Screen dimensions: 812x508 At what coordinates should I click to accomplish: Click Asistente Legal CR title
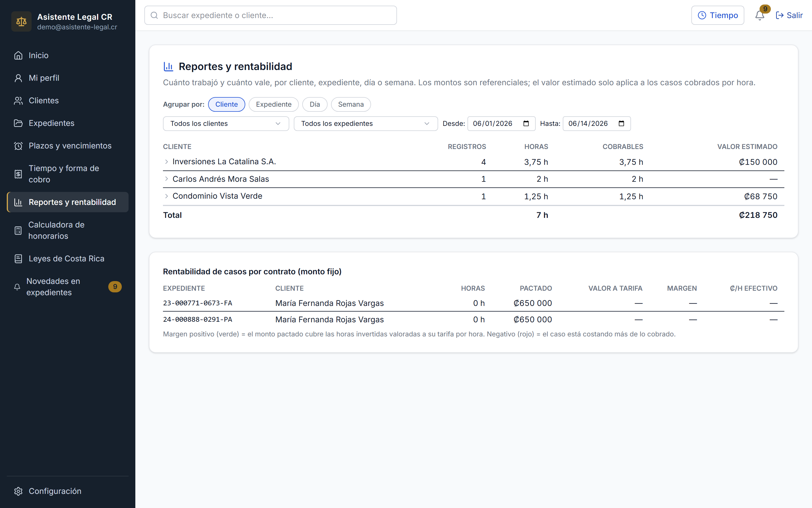tap(75, 17)
